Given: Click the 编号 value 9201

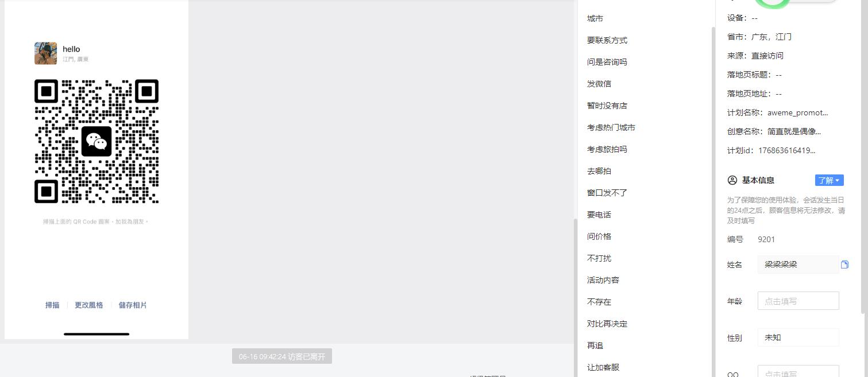Looking at the screenshot, I should coord(766,239).
